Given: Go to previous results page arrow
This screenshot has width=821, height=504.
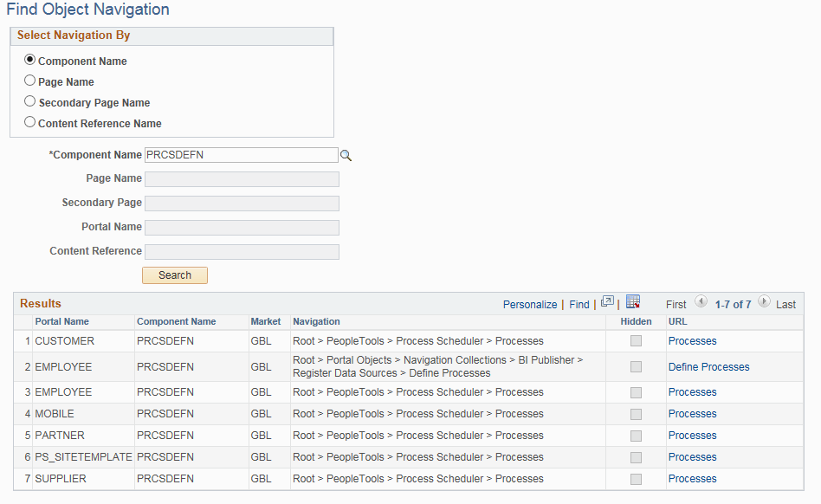Looking at the screenshot, I should coord(701,301).
